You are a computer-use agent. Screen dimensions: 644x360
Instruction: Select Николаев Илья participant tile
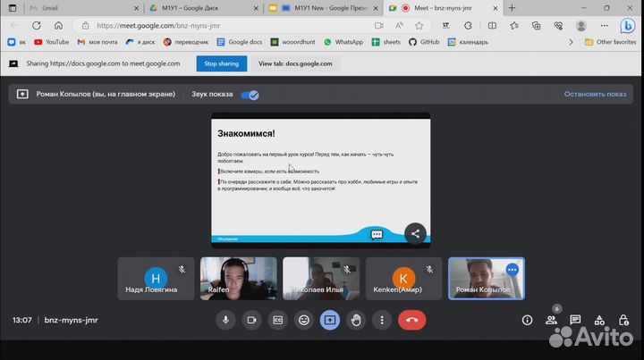click(x=321, y=279)
